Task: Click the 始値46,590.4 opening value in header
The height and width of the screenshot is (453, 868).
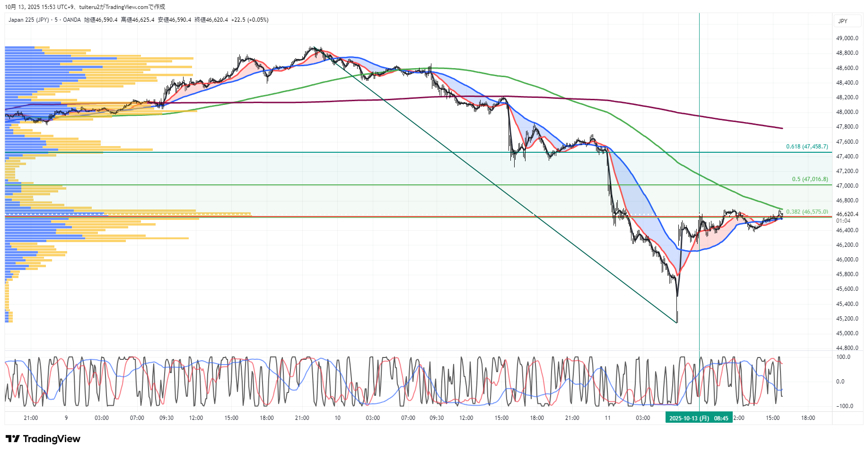Action: [x=101, y=20]
